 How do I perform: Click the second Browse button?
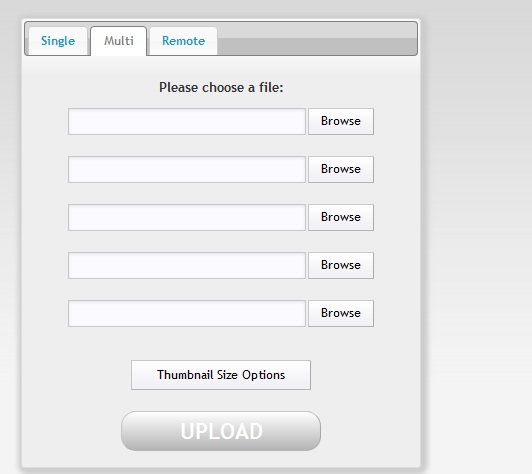341,169
